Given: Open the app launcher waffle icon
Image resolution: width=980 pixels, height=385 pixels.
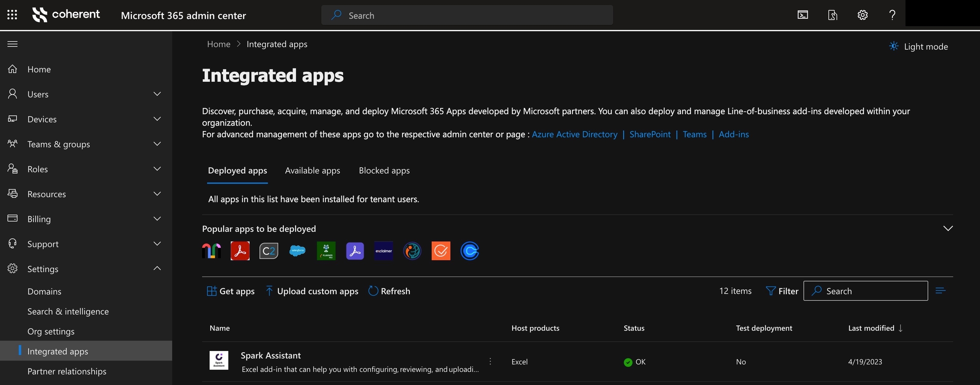Looking at the screenshot, I should 12,15.
